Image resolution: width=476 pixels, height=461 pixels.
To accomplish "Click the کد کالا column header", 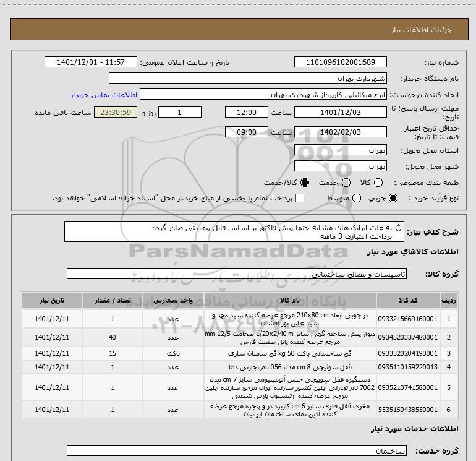I will tap(408, 300).
